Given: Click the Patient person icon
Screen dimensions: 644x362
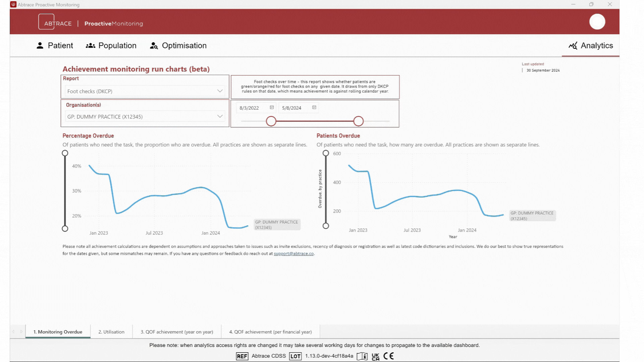Looking at the screenshot, I should (x=40, y=46).
